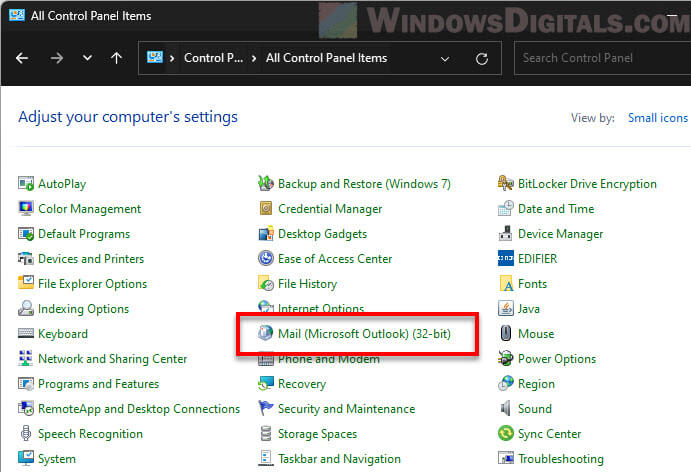691x472 pixels.
Task: Go back with the back arrow
Action: tap(22, 58)
